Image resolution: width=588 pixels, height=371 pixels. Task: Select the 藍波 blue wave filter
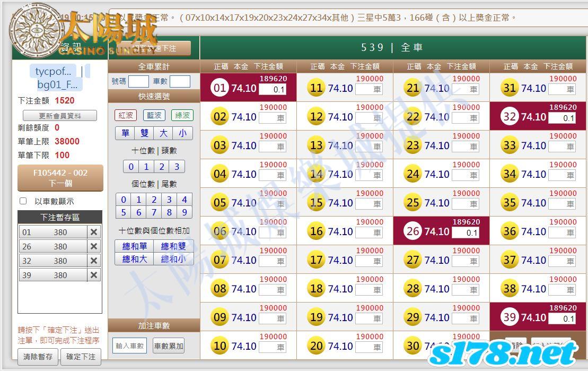click(154, 115)
